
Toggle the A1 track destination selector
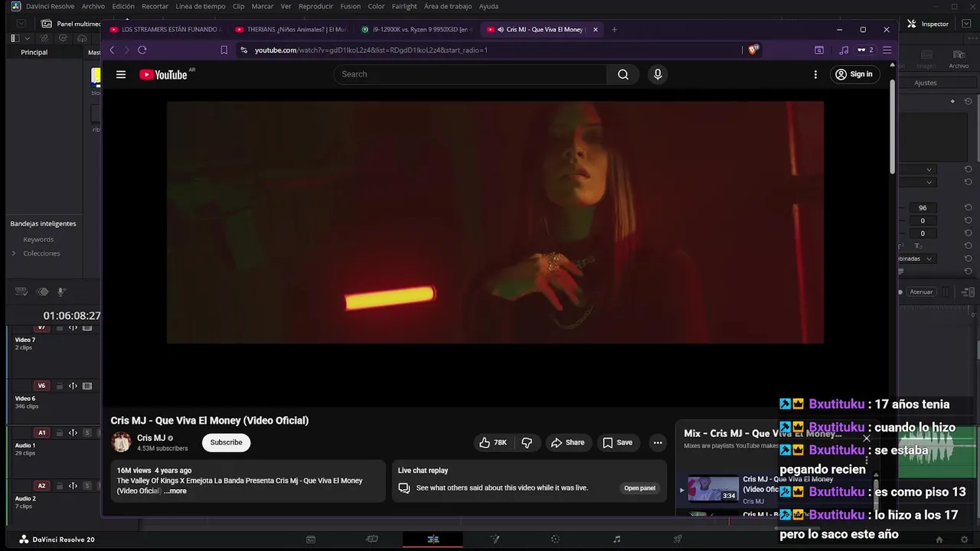41,432
